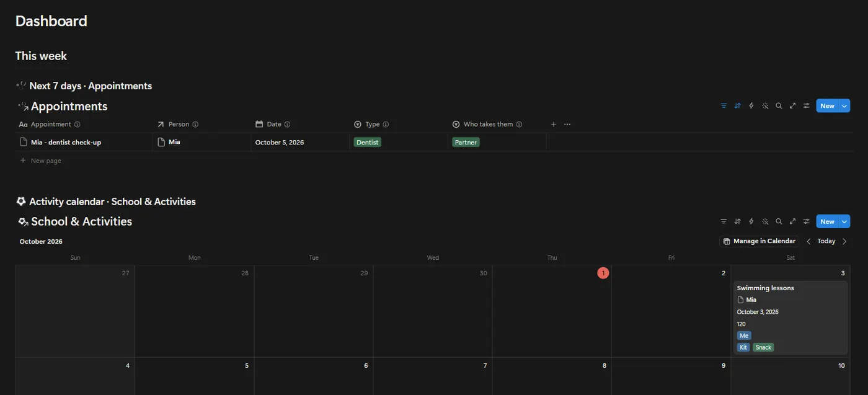Go to next month with right chevron
Screen dimensions: 868x395
coord(844,241)
